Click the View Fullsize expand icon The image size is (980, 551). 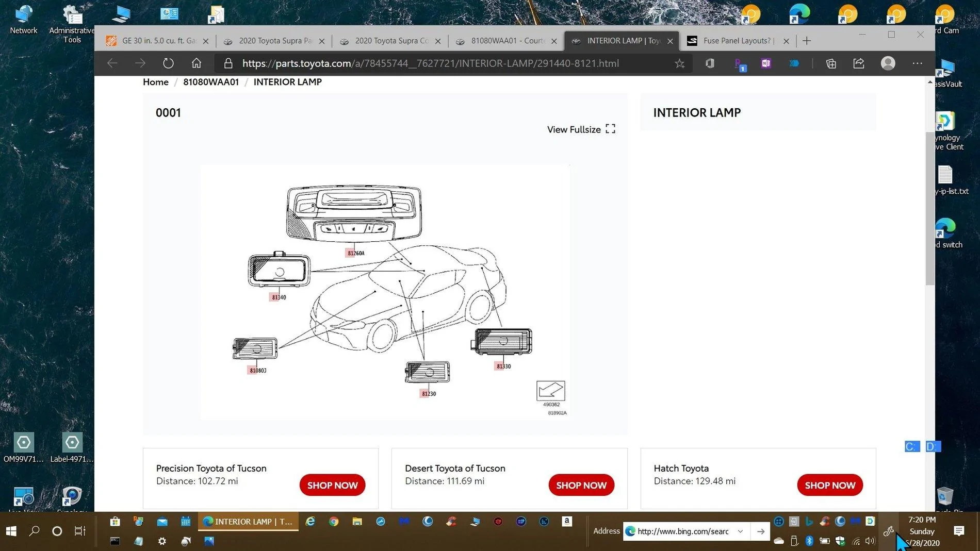(x=610, y=129)
